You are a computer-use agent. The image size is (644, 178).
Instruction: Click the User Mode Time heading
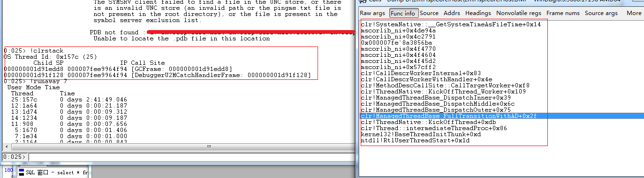coord(33,87)
